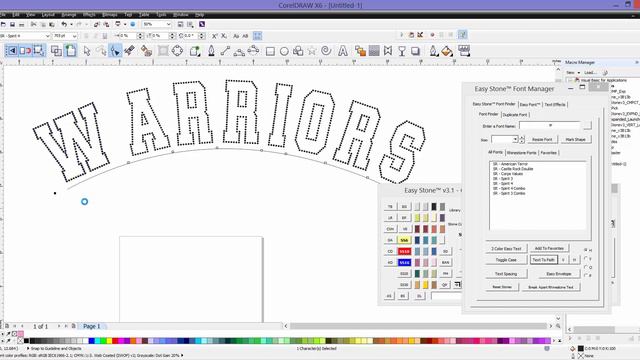Viewport: 640px width, 360px height.
Task: Switch to the Favorites tab
Action: tap(548, 153)
